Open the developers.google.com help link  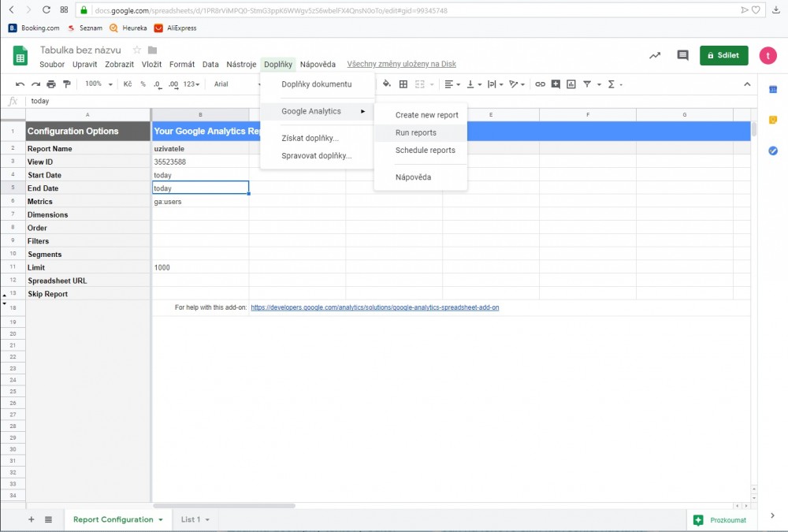click(374, 307)
